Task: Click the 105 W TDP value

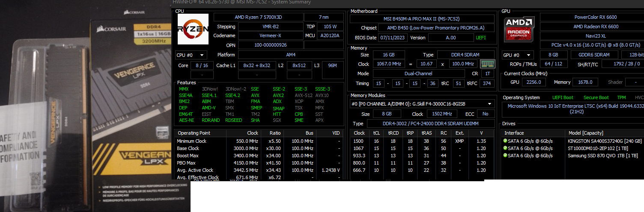Action: tap(331, 26)
